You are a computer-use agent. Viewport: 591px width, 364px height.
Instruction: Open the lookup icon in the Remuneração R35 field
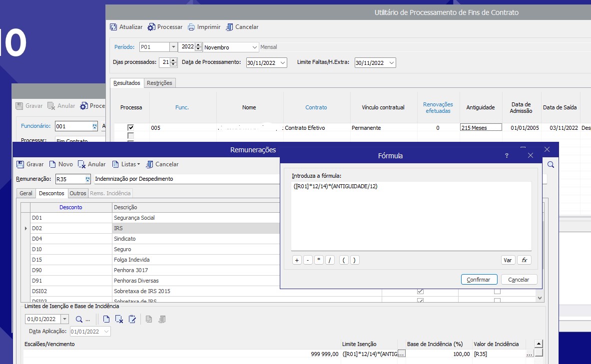tap(88, 179)
